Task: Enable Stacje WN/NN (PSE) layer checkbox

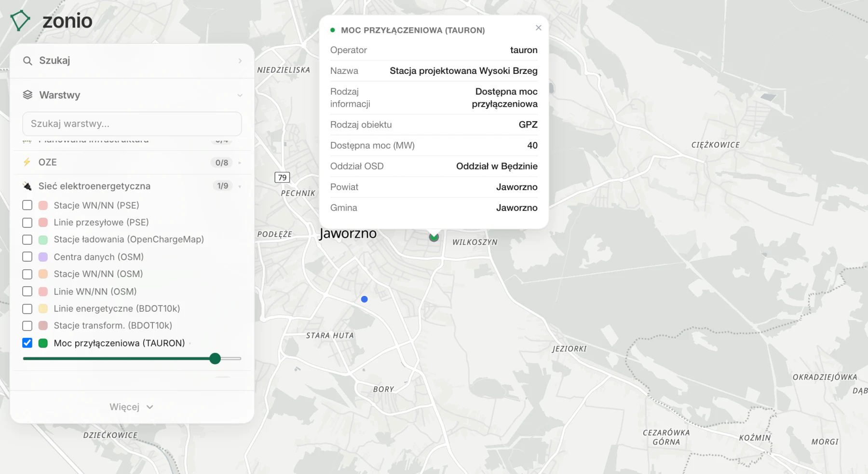Action: (27, 205)
